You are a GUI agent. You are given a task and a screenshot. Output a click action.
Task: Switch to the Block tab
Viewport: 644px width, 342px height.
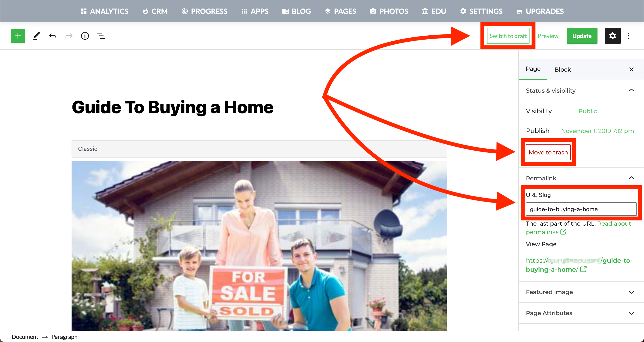[x=563, y=70]
